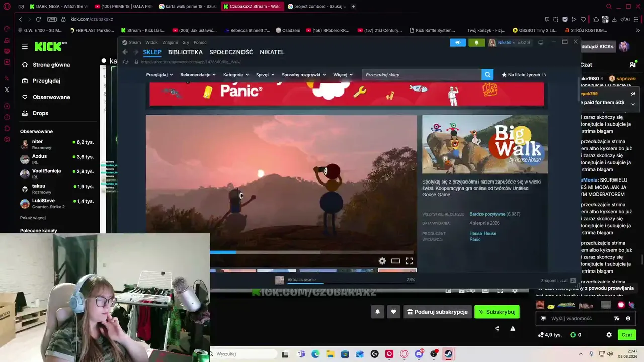The height and width of the screenshot is (362, 644).
Task: Open Panic publisher link
Action: 475,239
